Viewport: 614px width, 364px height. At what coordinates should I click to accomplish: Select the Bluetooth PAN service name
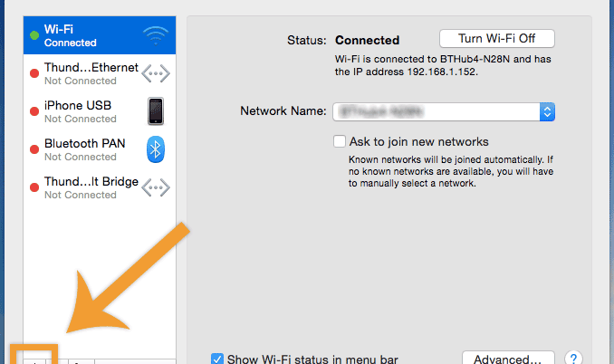tap(85, 144)
